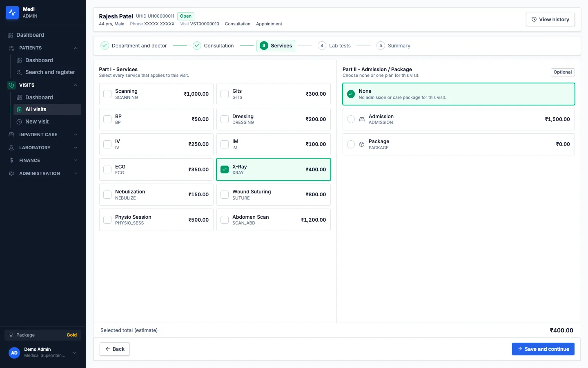
Task: Click the Wound Suturing service card
Action: click(x=274, y=195)
